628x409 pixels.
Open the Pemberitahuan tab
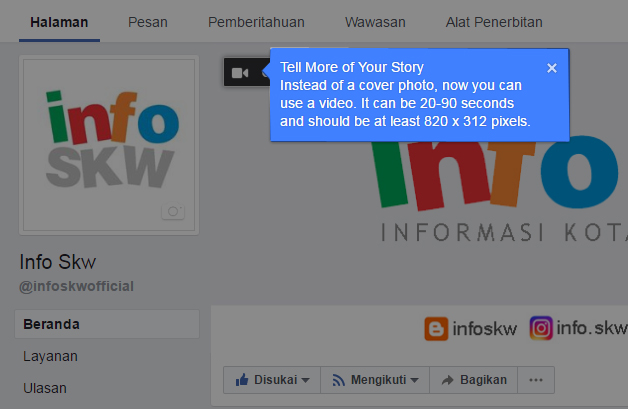[256, 22]
